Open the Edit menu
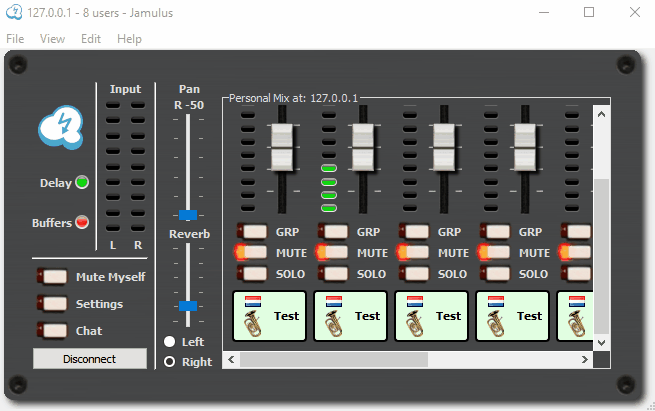The width and height of the screenshot is (655, 411). tap(91, 39)
